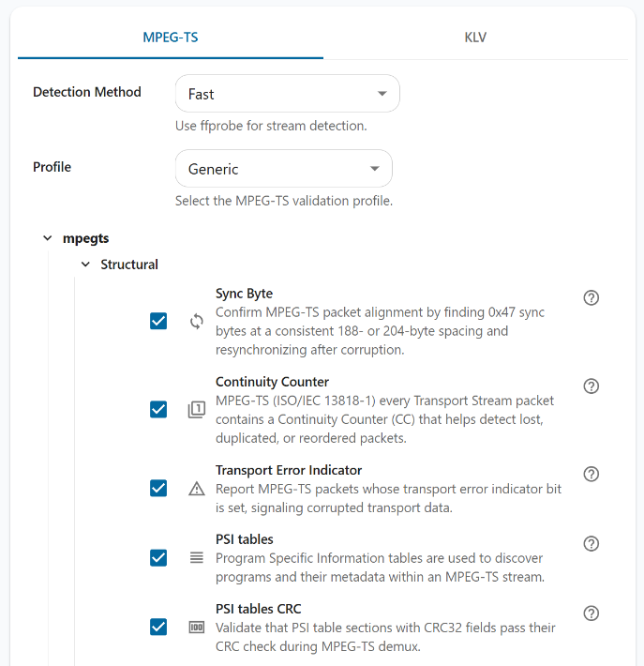This screenshot has width=644, height=666.
Task: Open the Detection Method dropdown
Action: click(x=287, y=94)
